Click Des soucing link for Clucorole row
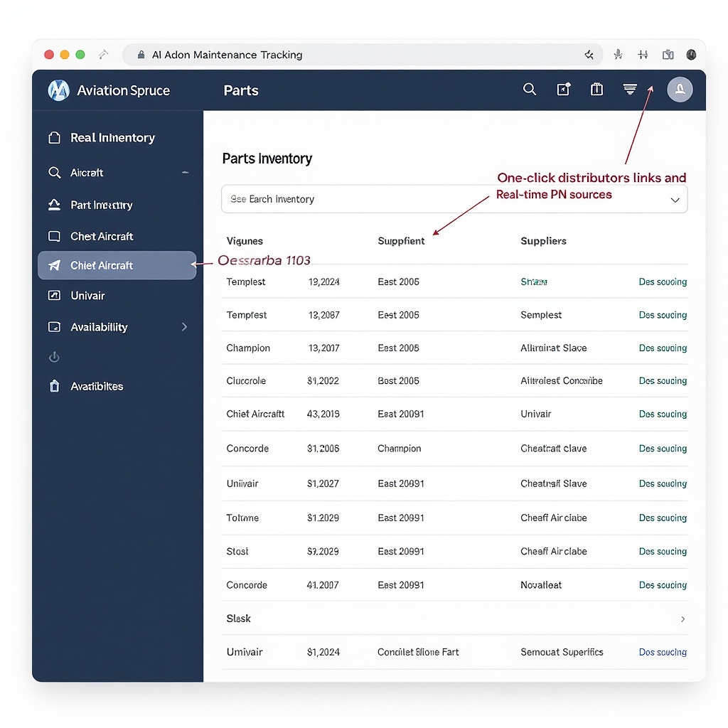The image size is (728, 728). pyautogui.click(x=663, y=381)
